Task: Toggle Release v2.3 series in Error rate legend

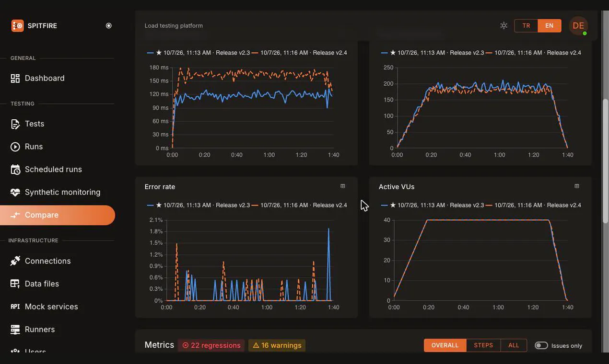Action: (199, 205)
